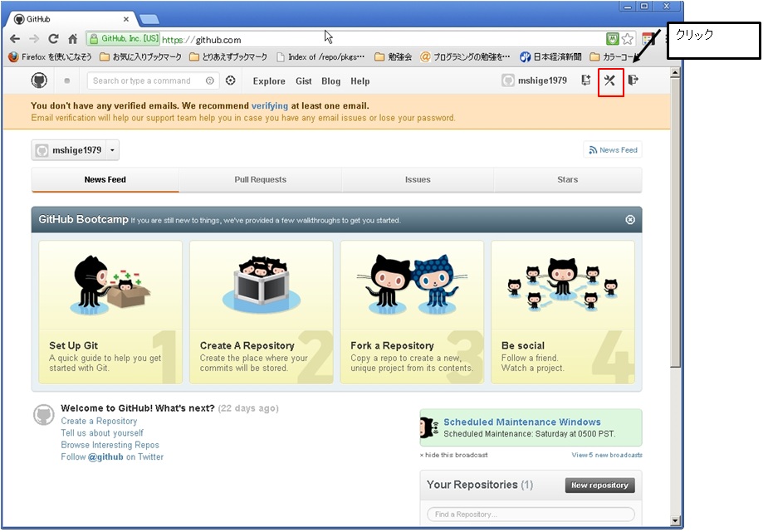Click the browser address bar URL

pos(202,40)
